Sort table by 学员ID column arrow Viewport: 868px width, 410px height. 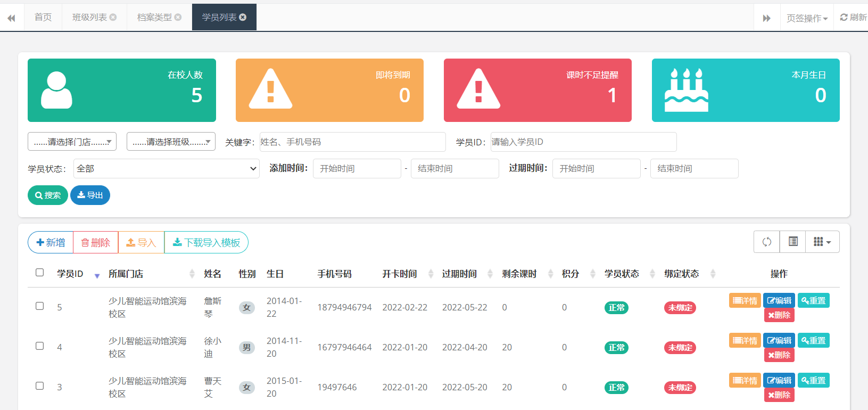[x=97, y=275]
